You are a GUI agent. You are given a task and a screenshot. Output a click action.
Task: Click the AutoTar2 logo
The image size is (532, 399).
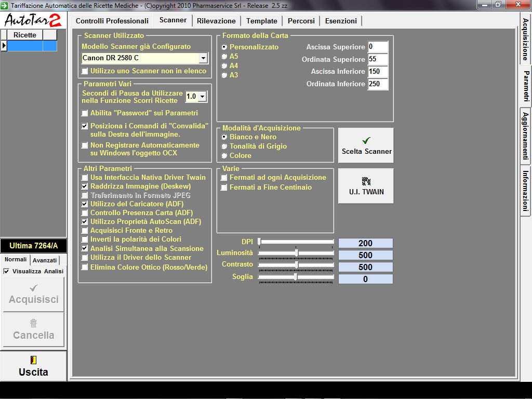33,20
